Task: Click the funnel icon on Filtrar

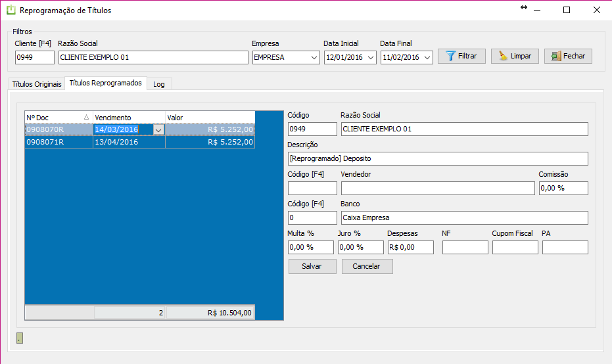Action: coord(450,57)
